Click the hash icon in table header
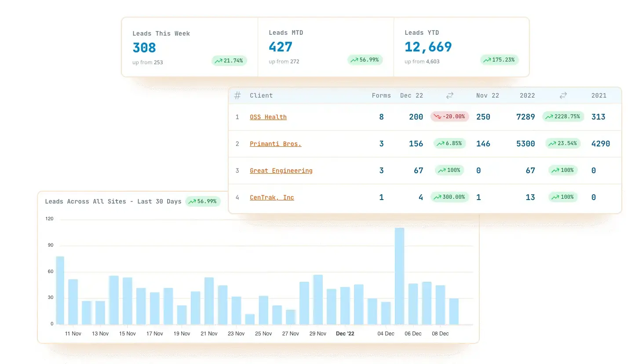This screenshot has height=364, width=642. tap(237, 95)
